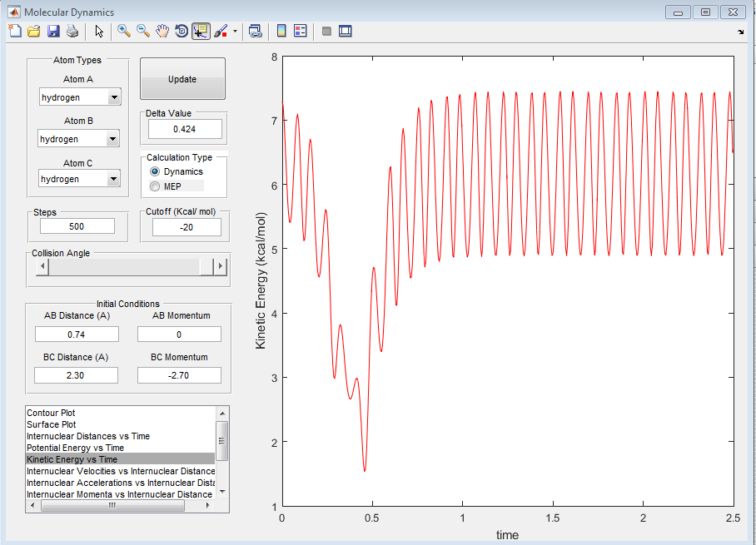Toggle the Data Cursor tool
The height and width of the screenshot is (545, 756).
[200, 32]
